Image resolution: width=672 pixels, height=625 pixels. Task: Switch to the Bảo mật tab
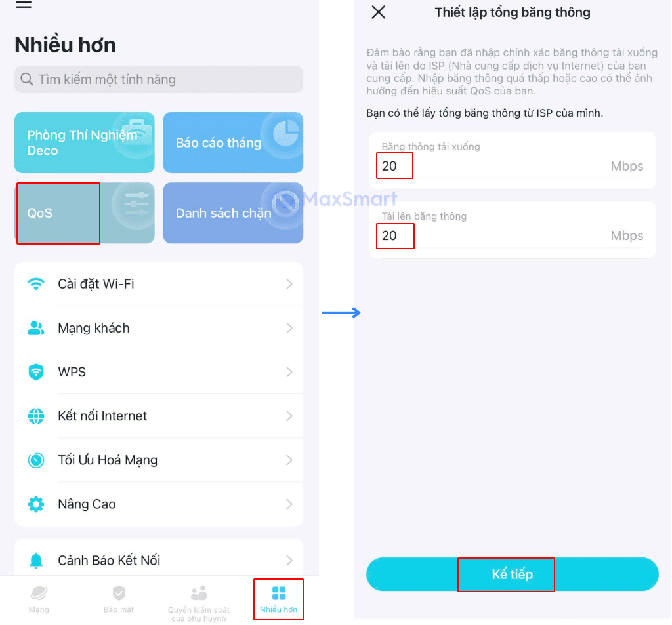[x=119, y=599]
